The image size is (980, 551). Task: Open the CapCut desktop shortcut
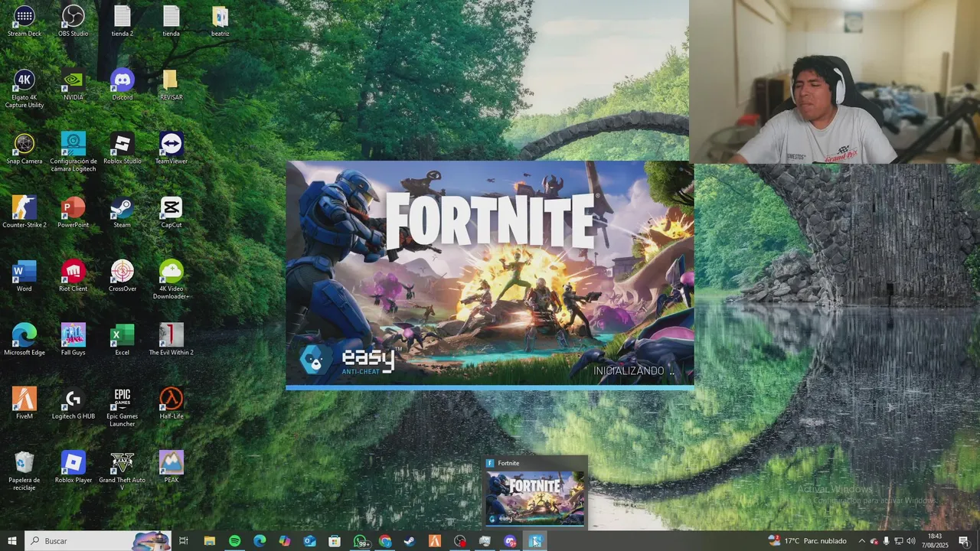pyautogui.click(x=171, y=213)
